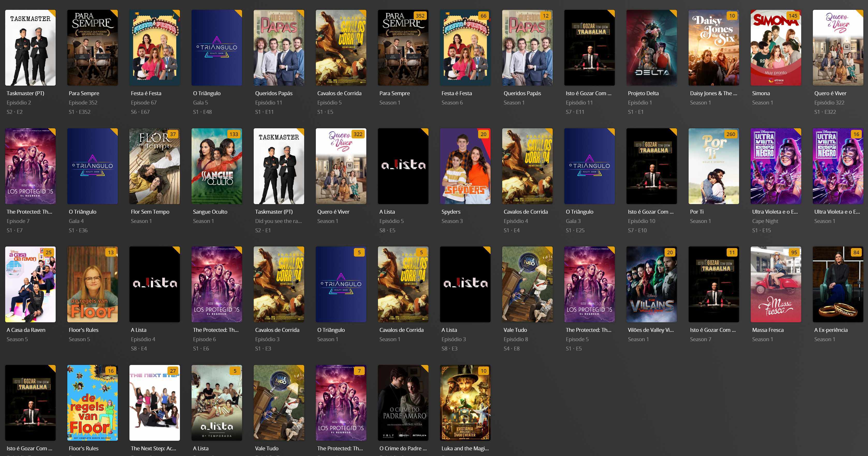Open the O Crime do Padre Amaro poster
Image resolution: width=868 pixels, height=456 pixels.
tap(403, 403)
